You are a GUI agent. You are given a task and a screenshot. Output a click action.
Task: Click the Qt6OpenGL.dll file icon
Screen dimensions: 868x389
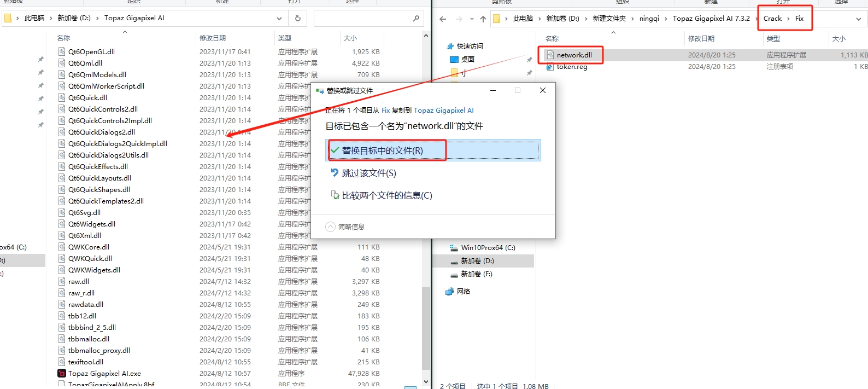click(x=62, y=51)
